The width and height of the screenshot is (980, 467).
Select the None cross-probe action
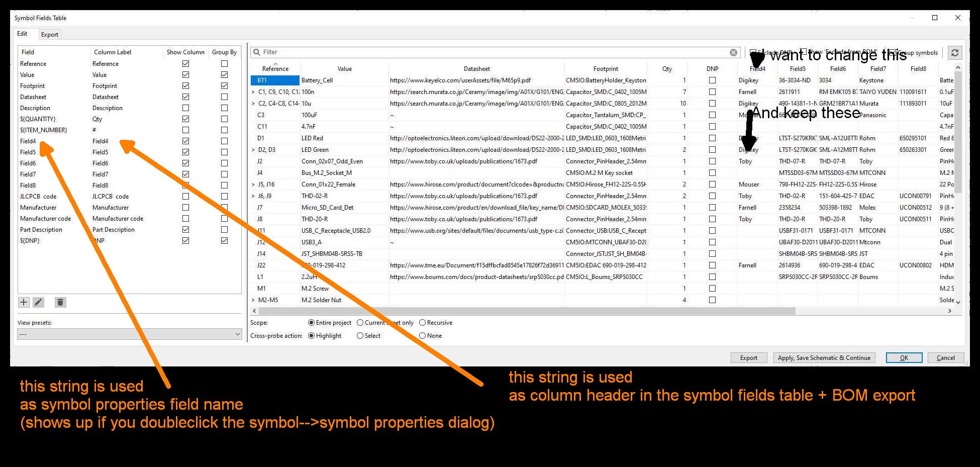click(x=422, y=336)
